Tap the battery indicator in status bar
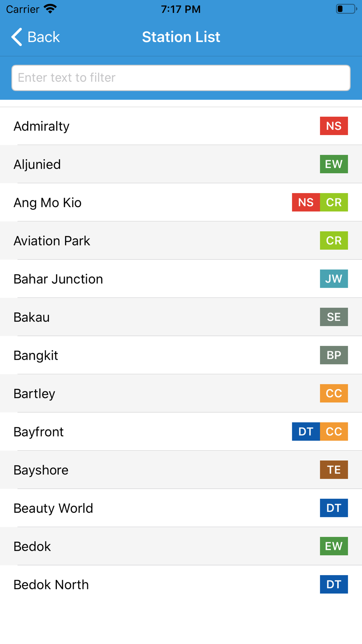This screenshot has width=362, height=644. click(346, 9)
